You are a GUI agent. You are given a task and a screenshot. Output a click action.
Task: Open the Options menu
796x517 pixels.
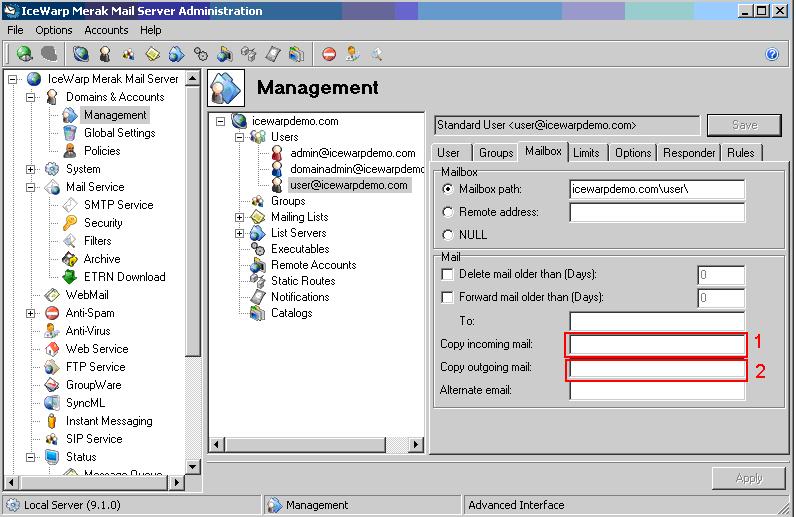53,30
